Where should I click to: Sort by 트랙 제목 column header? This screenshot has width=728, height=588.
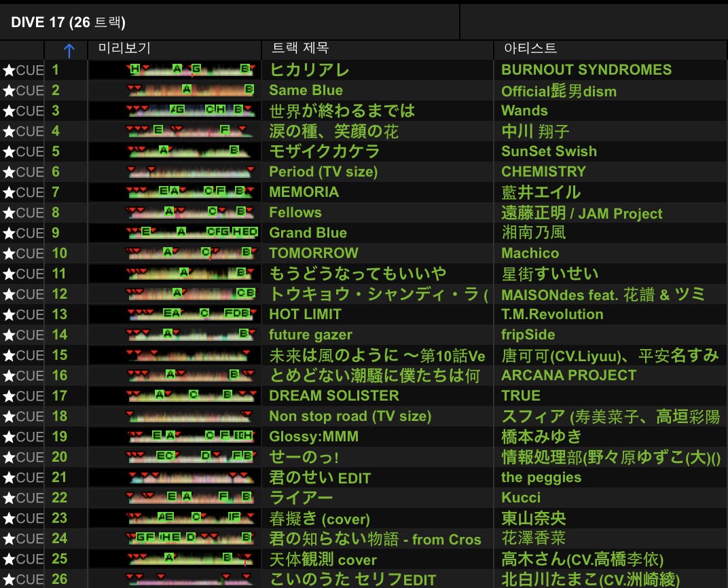[x=300, y=48]
